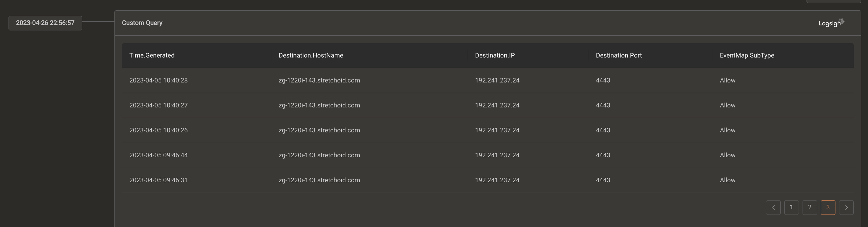
Task: Click IP 192.241.237.24 in 10:40:28 row
Action: point(497,80)
